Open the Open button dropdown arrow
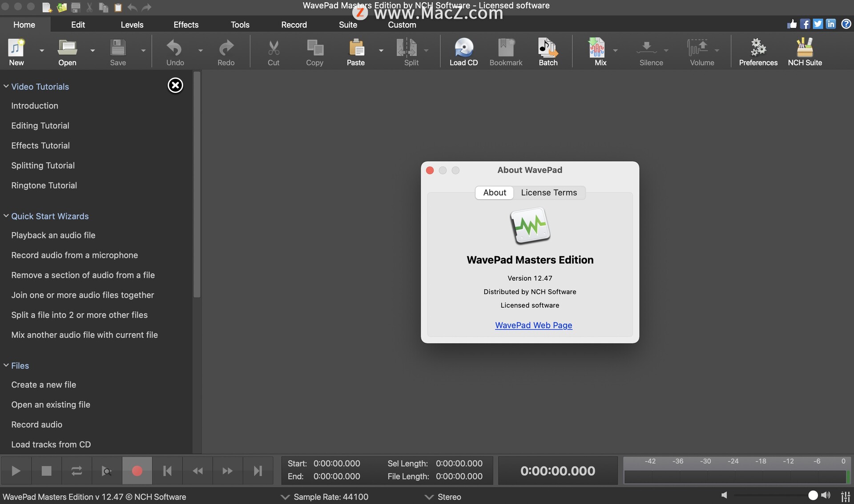The height and width of the screenshot is (504, 854). [93, 51]
